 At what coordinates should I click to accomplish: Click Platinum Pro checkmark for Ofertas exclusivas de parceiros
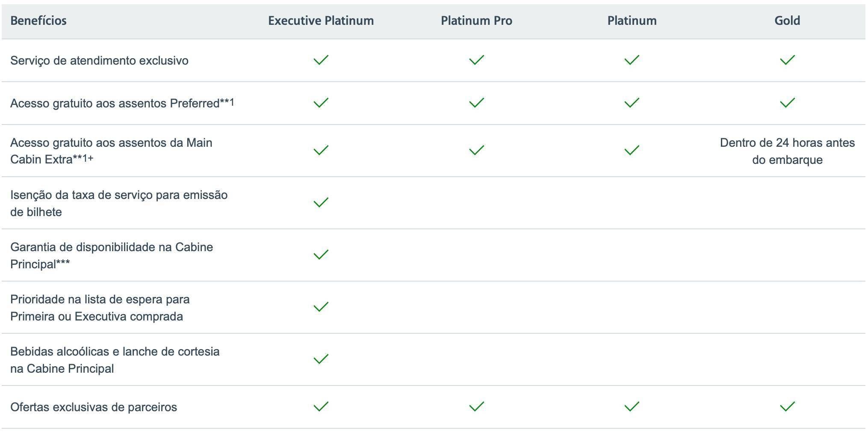click(x=476, y=406)
